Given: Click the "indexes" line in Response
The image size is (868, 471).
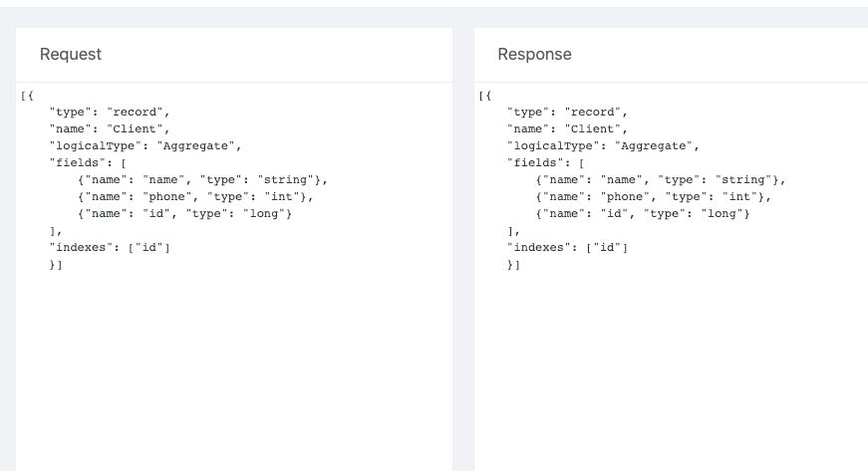Looking at the screenshot, I should coord(567,248).
